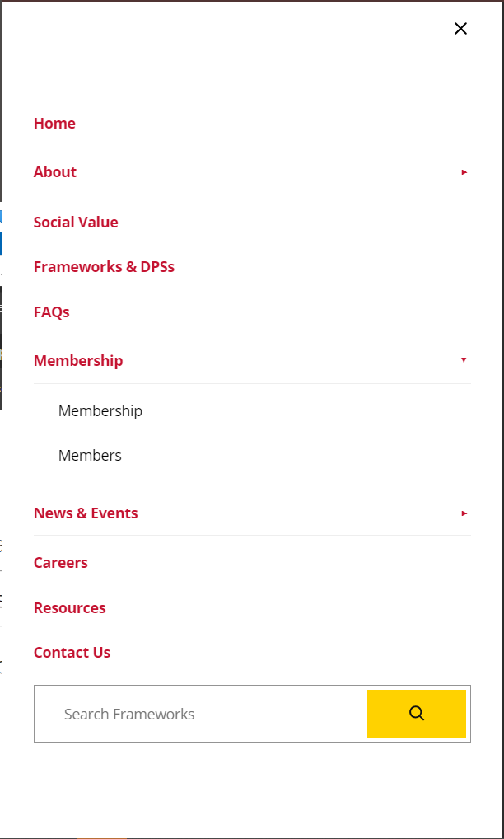Select the About menu item

point(54,171)
